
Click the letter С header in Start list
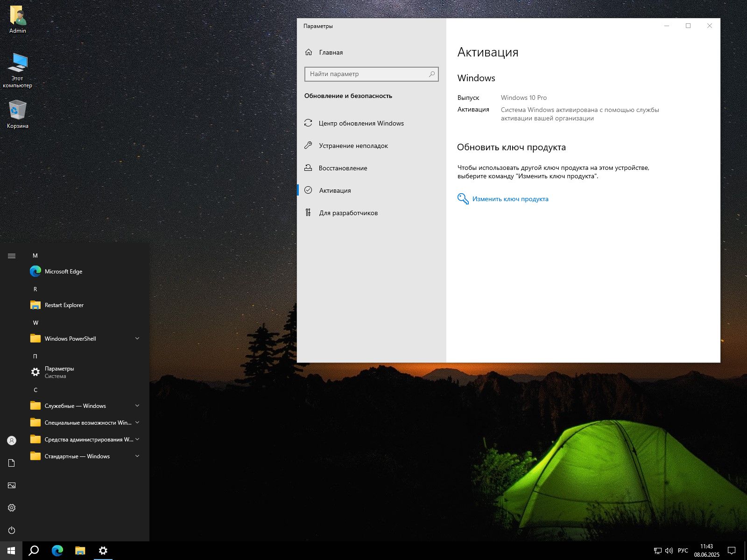pyautogui.click(x=35, y=390)
